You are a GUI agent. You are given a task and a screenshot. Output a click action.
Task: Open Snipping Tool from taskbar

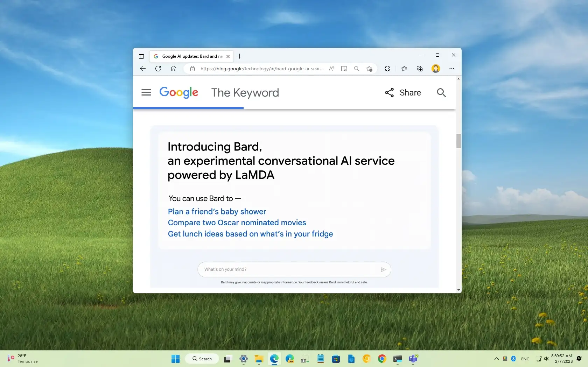[x=305, y=359]
